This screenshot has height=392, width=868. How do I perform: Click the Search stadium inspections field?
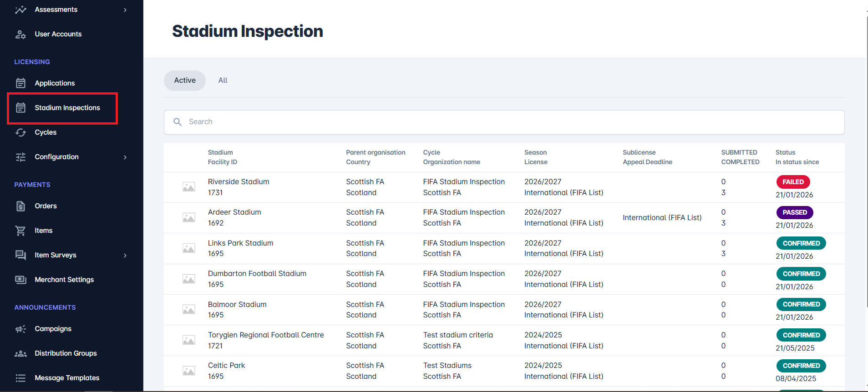(x=504, y=122)
